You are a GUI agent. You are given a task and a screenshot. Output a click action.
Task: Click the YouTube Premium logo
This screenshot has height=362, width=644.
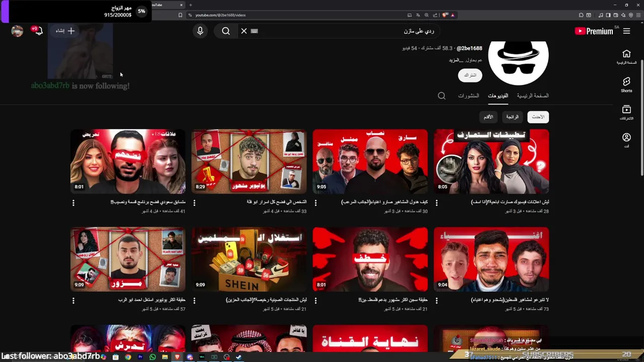tap(594, 31)
